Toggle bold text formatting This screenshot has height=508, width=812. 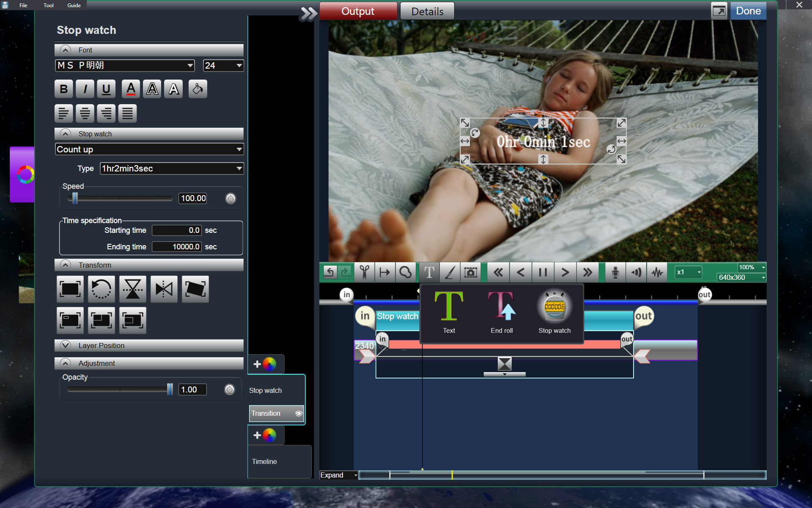64,89
